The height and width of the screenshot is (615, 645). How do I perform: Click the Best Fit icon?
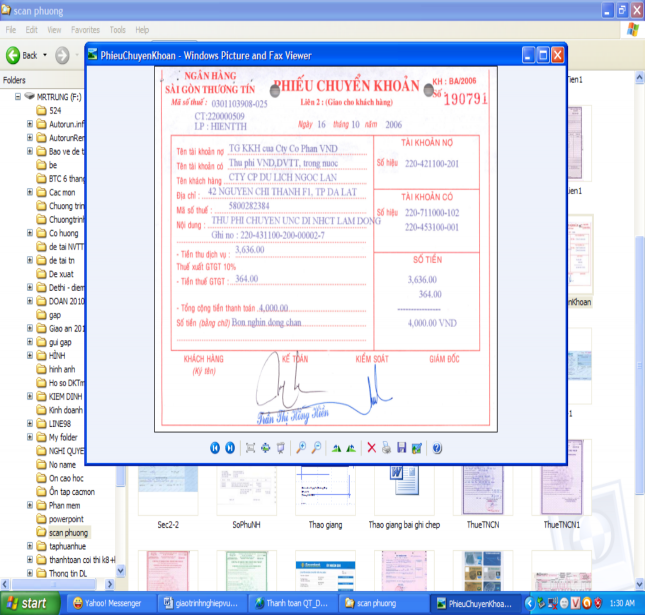(251, 448)
